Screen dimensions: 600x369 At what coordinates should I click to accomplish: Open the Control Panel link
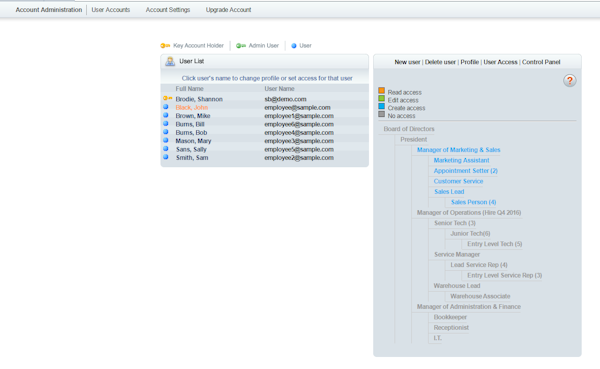[541, 62]
